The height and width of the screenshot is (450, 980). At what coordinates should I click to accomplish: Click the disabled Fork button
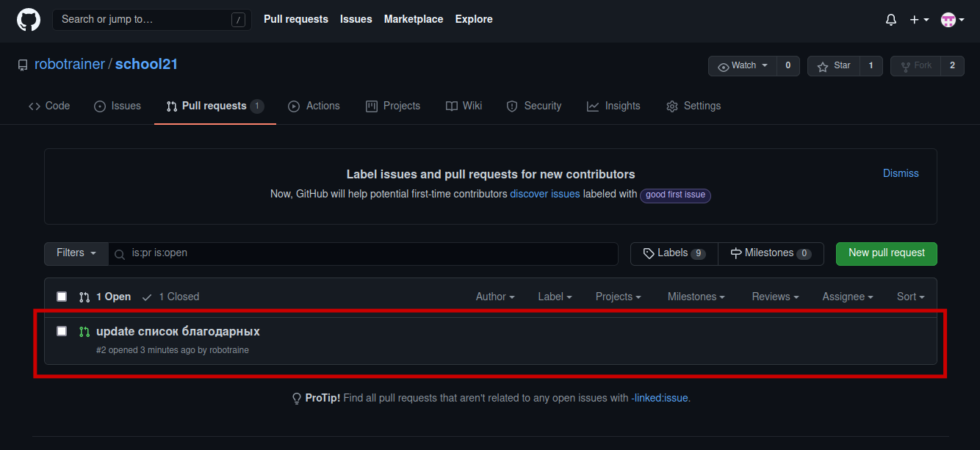click(x=915, y=66)
